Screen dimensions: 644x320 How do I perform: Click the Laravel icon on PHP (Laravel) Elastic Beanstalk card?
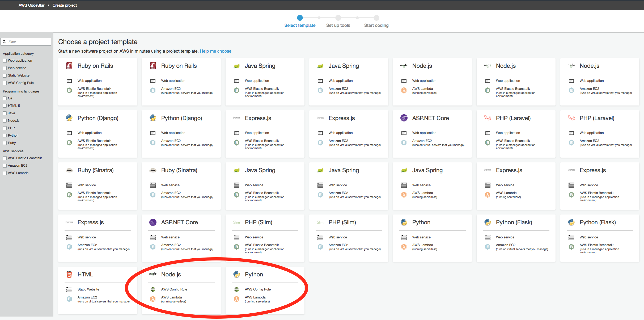click(488, 118)
